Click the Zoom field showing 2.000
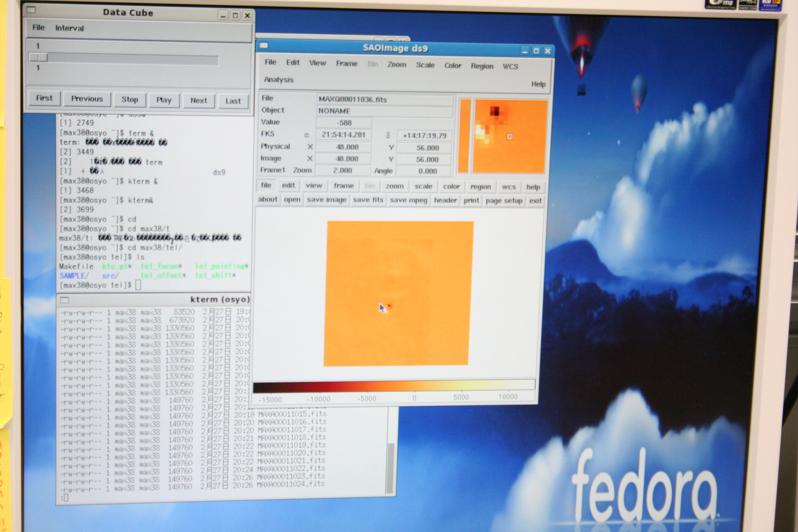This screenshot has height=532, width=798. point(343,171)
